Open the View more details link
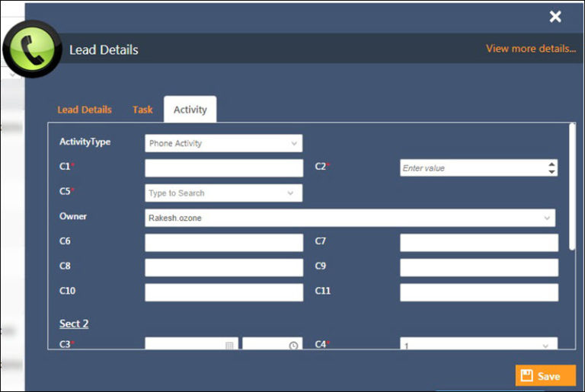 531,49
